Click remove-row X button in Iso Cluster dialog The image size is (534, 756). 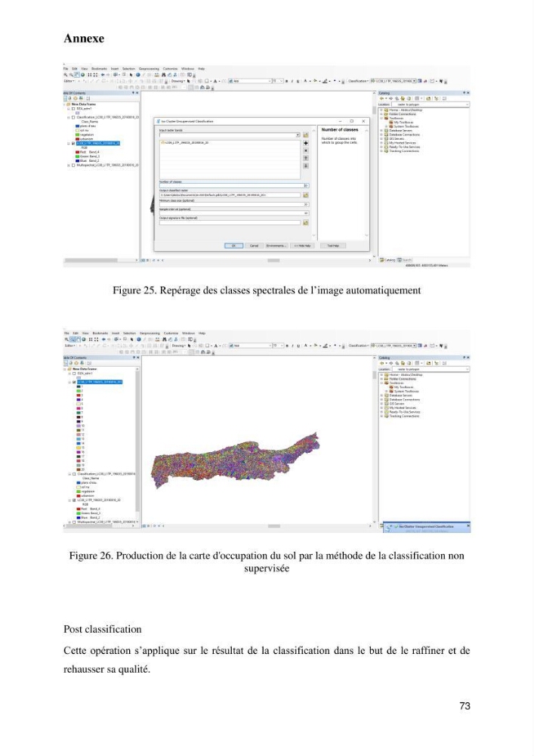click(306, 151)
